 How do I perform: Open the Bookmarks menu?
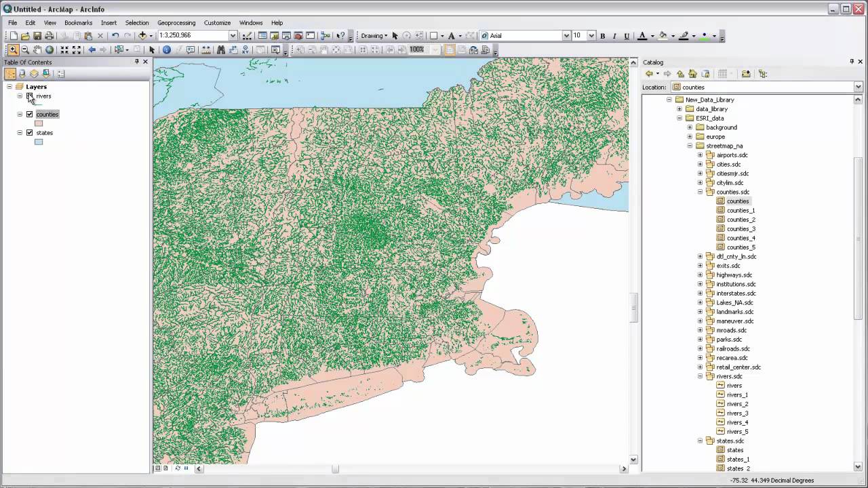(78, 22)
